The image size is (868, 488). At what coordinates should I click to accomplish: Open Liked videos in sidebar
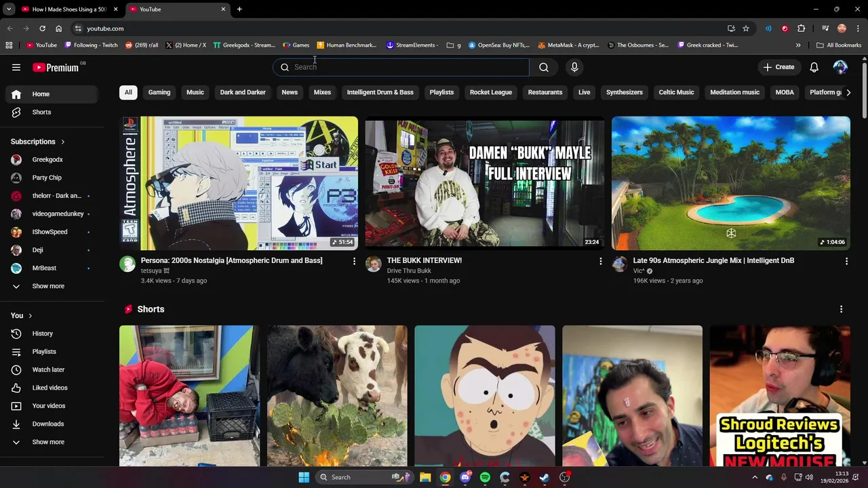[53, 388]
